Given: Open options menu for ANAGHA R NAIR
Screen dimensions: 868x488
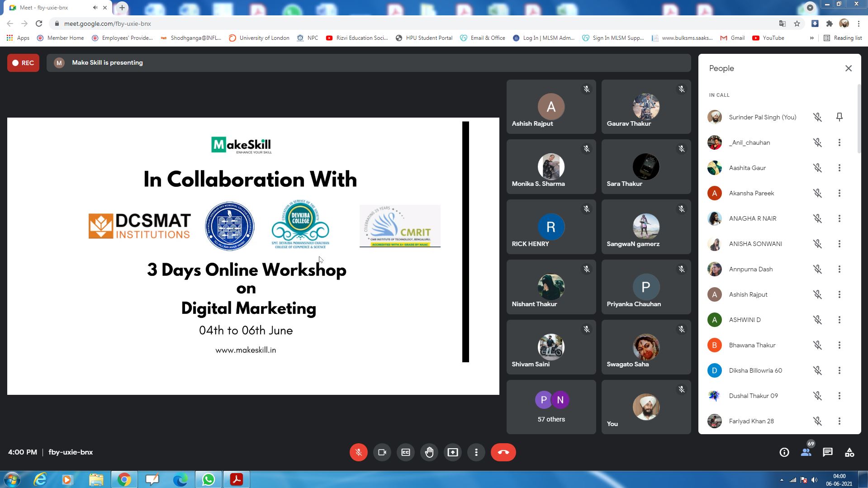Looking at the screenshot, I should (839, 218).
